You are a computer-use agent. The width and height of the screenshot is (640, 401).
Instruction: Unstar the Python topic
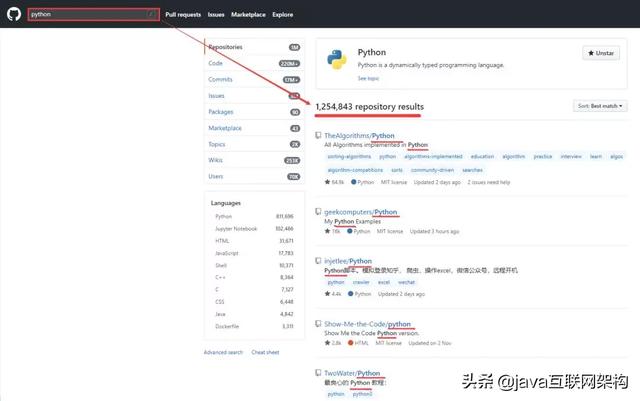pyautogui.click(x=601, y=53)
